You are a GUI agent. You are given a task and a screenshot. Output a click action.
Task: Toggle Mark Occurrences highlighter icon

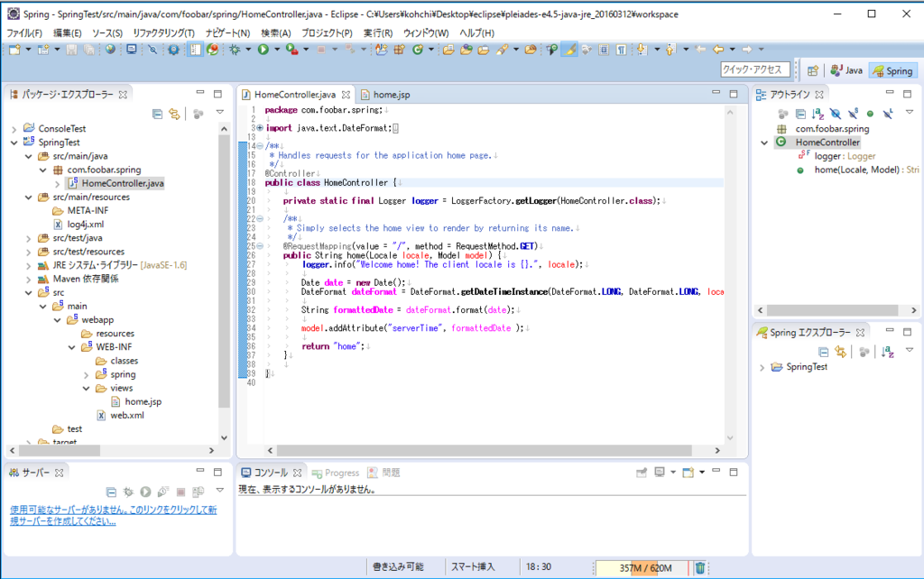(569, 51)
